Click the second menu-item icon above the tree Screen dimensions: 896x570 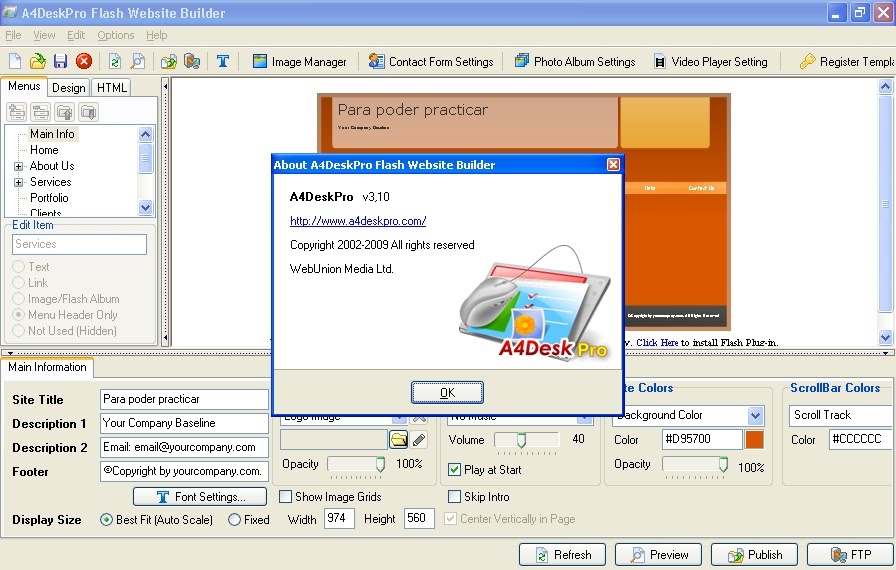click(x=41, y=112)
